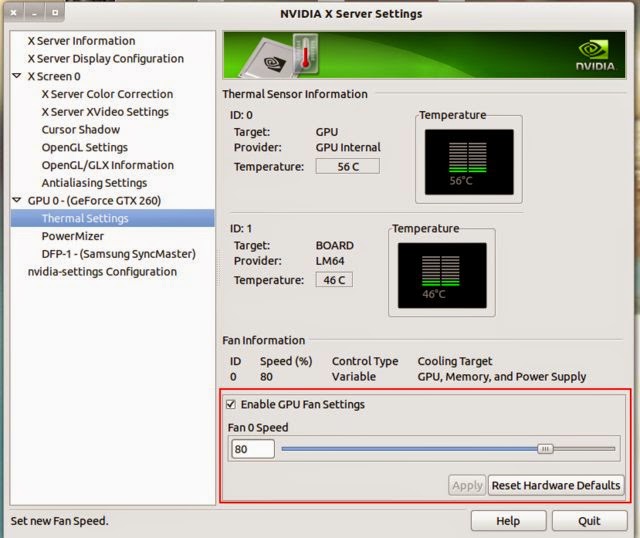Click the NVIDIA logo in the banner

pyautogui.click(x=595, y=56)
